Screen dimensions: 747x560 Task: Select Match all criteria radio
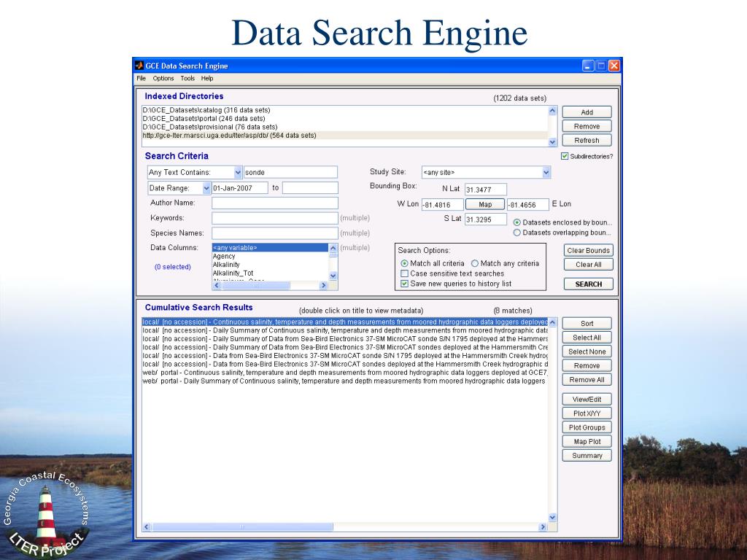click(404, 263)
